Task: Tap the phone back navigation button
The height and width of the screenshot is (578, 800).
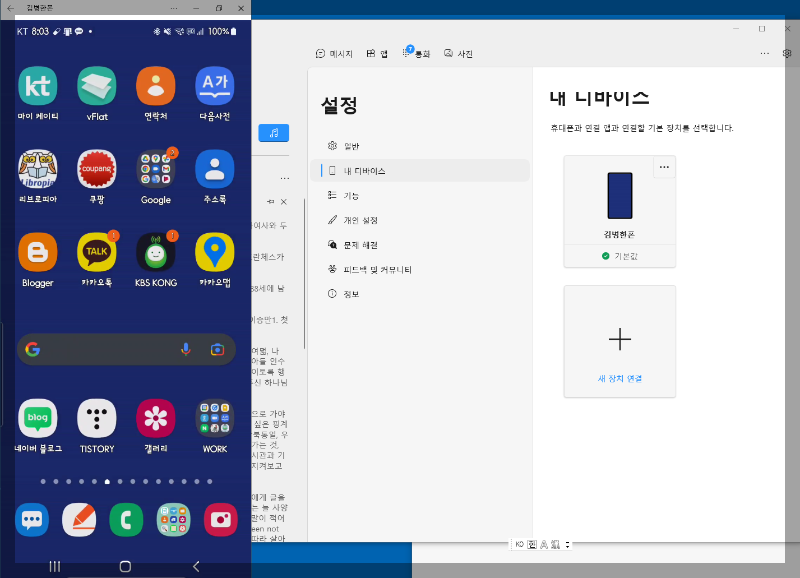Action: click(196, 566)
